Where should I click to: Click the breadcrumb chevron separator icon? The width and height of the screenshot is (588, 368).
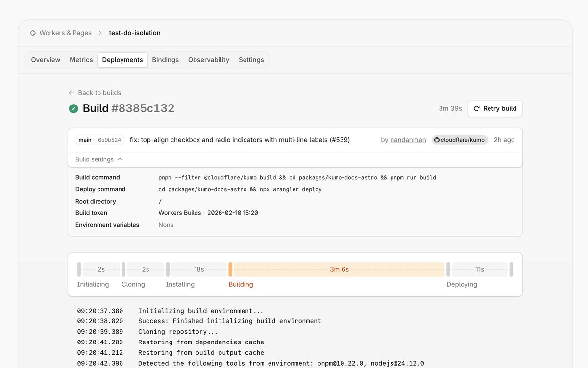[x=100, y=33]
